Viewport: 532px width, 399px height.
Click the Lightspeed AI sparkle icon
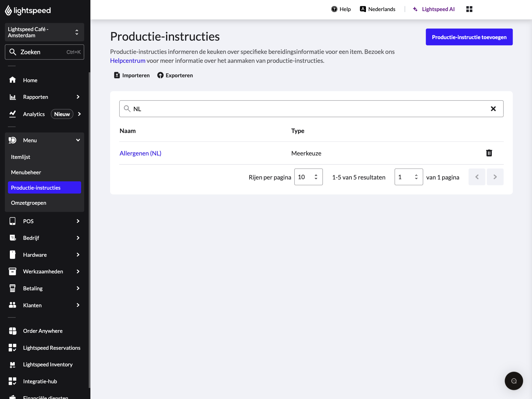point(415,9)
